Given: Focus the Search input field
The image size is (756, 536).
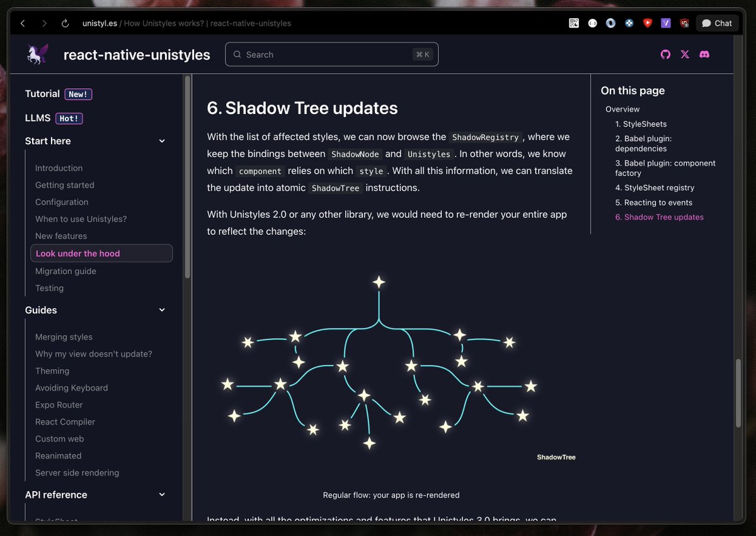Looking at the screenshot, I should (x=331, y=54).
